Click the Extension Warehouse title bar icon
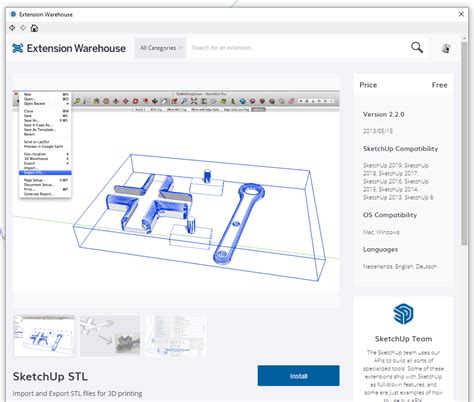The image size is (474, 402). pyautogui.click(x=13, y=14)
